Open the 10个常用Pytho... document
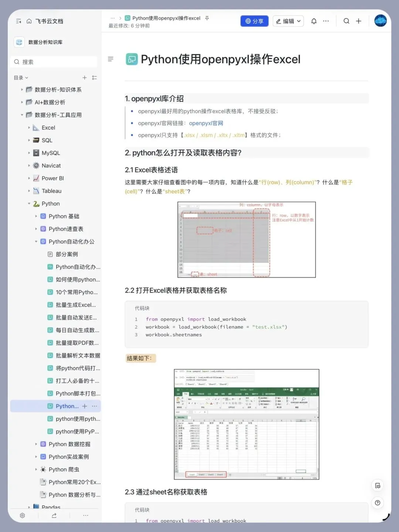 coord(76,292)
